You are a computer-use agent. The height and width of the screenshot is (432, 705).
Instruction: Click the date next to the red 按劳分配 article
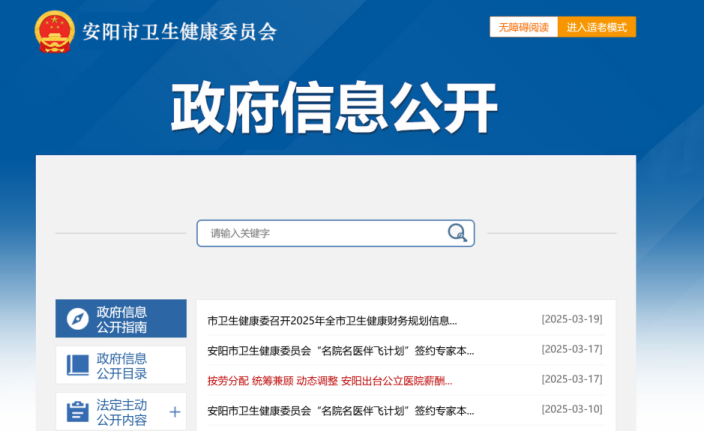point(571,379)
